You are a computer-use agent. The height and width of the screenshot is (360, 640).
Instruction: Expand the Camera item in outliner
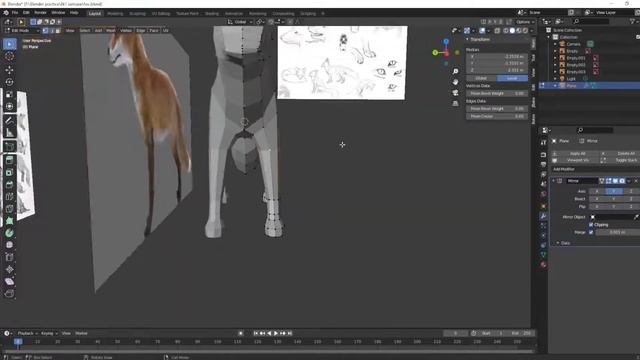click(555, 44)
